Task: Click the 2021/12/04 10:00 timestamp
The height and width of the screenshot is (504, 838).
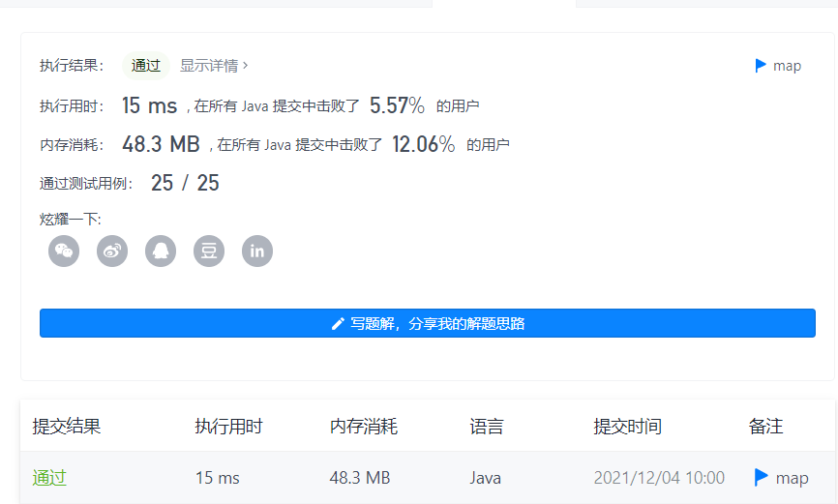Action: coord(659,477)
